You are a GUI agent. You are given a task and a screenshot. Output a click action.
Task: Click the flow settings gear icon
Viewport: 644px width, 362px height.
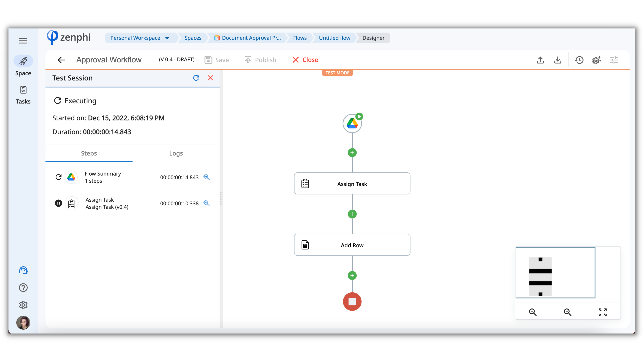(596, 60)
